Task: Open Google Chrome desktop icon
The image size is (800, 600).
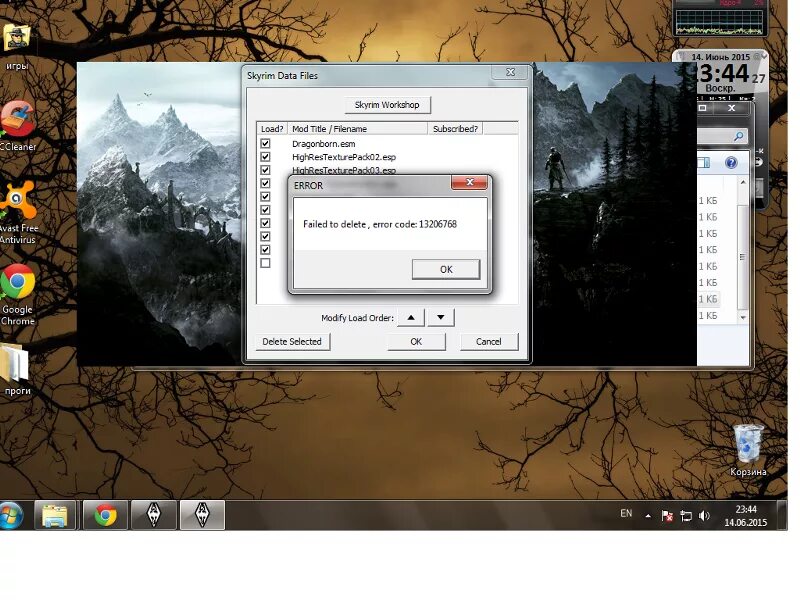Action: 18,295
